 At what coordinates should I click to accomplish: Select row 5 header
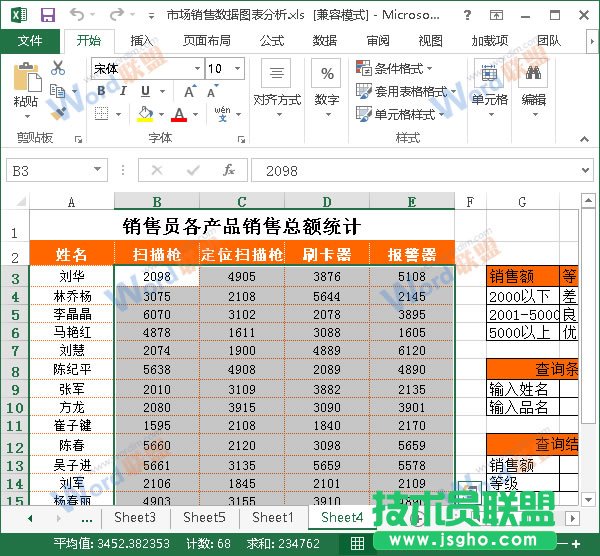[x=15, y=315]
